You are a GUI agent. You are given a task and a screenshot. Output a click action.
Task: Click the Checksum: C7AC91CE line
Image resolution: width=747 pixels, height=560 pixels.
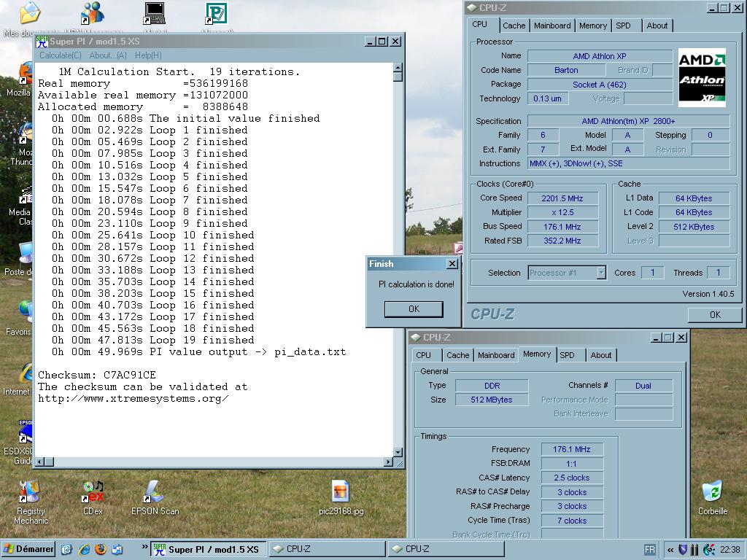(97, 375)
